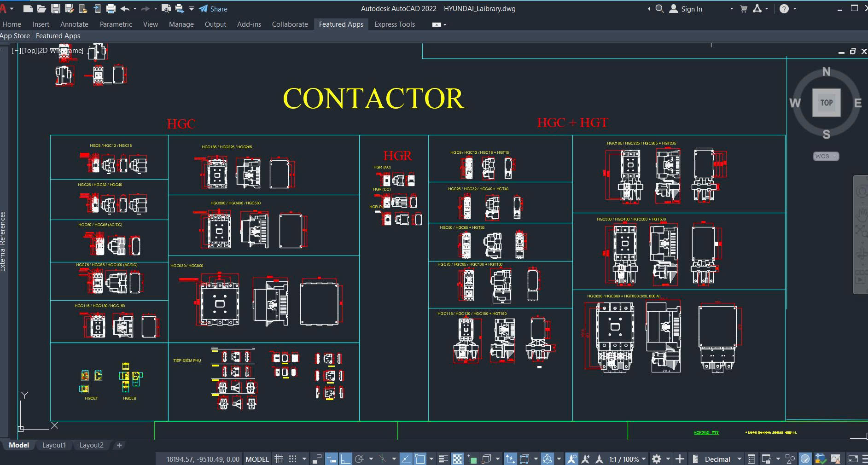Viewport: 868px width, 465px height.
Task: Open Workspace Switching gear icon
Action: point(657,459)
